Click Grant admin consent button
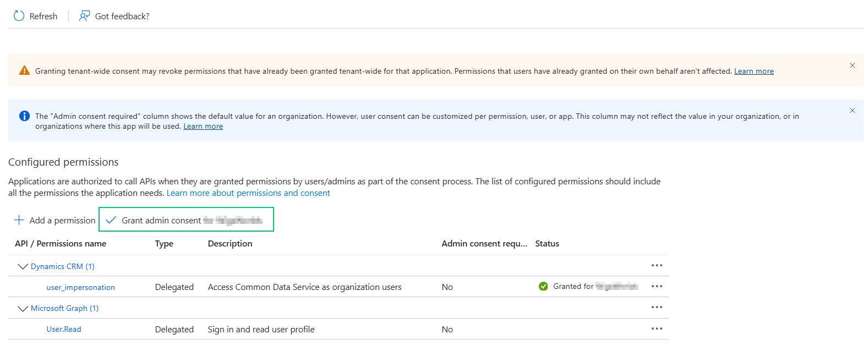Image resolution: width=868 pixels, height=356 pixels. 186,220
